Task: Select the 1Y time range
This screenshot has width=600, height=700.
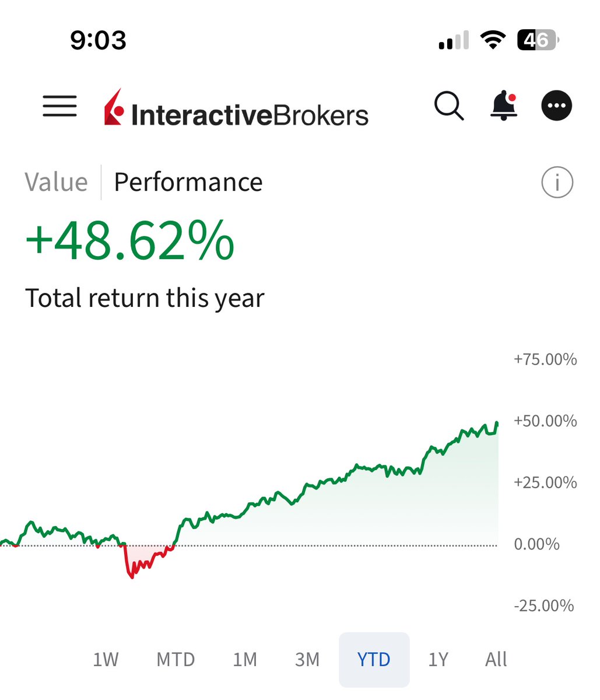Action: [438, 660]
